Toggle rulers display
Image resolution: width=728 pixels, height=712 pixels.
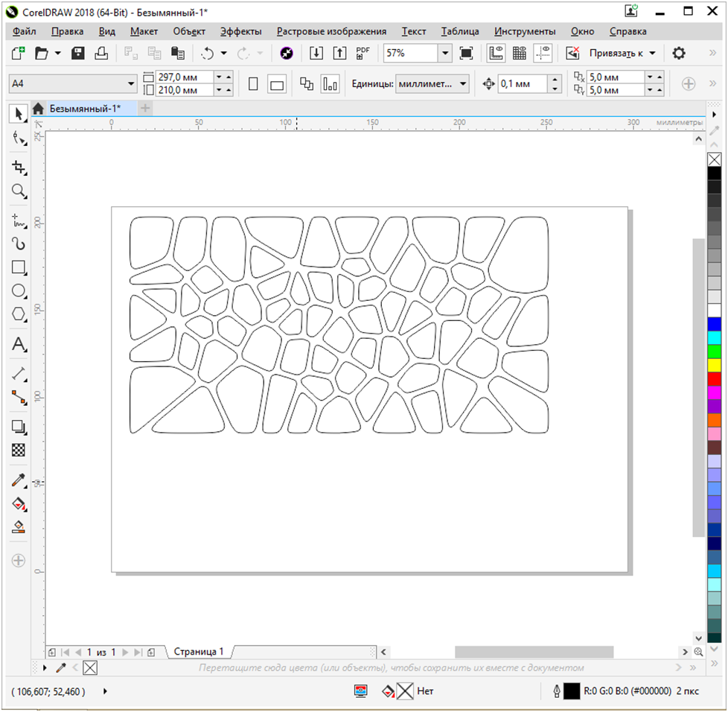tap(496, 53)
